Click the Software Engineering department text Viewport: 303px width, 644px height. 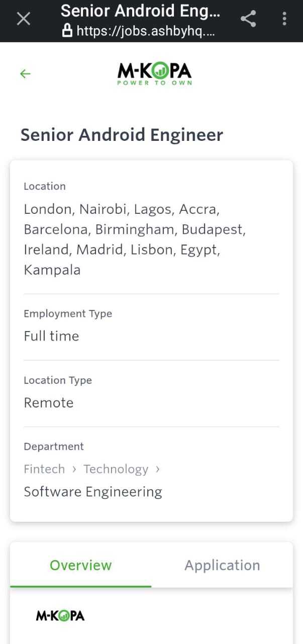[x=93, y=492]
